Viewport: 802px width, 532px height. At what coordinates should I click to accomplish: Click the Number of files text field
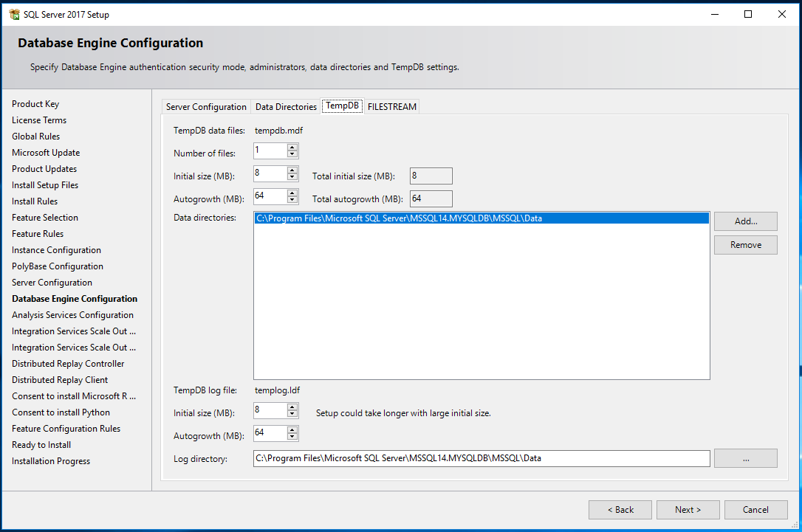click(x=270, y=151)
